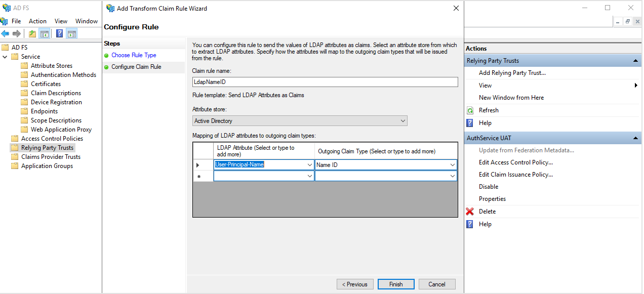Viewport: 644px width, 294px height.
Task: Open the Name ID outgoing claim type dropdown
Action: tap(452, 164)
